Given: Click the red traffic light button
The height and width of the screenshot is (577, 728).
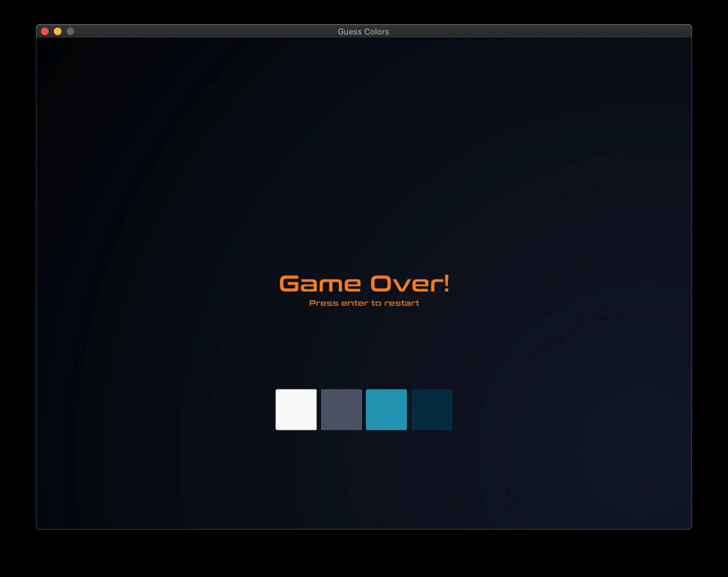Looking at the screenshot, I should point(44,30).
